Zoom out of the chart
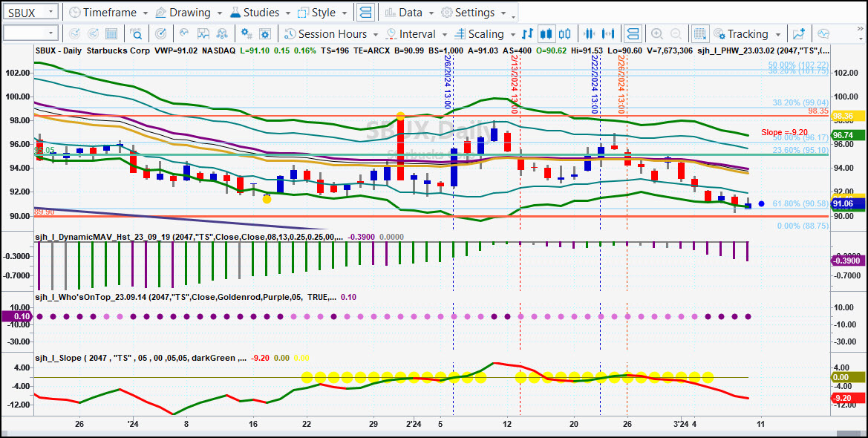The image size is (868, 438). 676,33
